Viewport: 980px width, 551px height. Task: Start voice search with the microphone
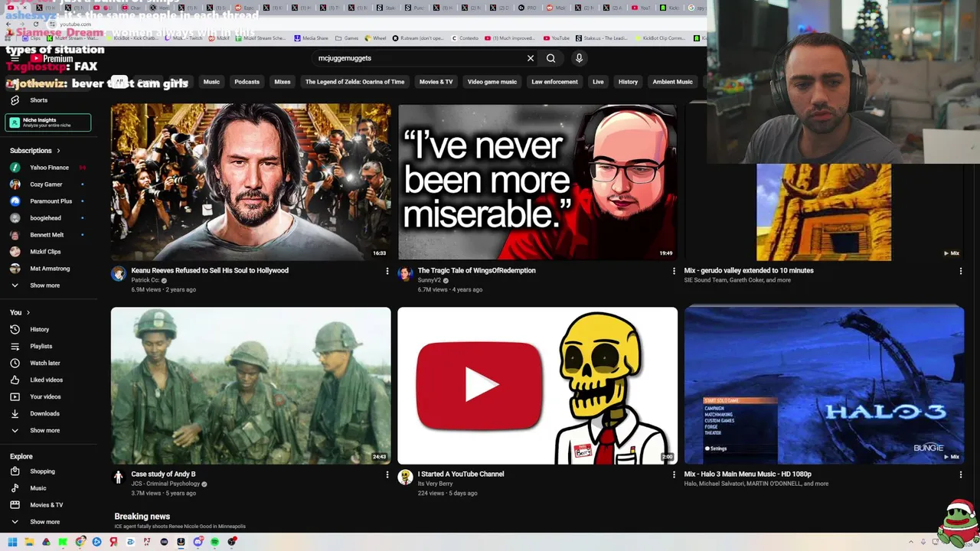point(579,58)
